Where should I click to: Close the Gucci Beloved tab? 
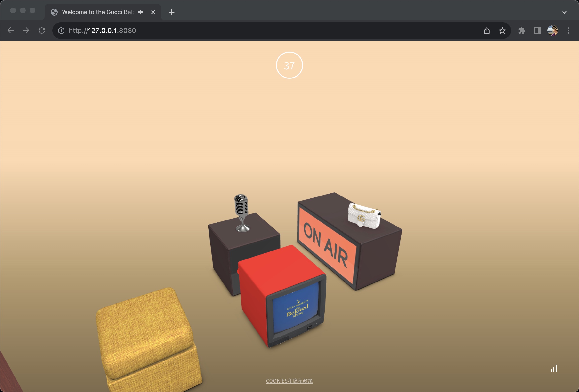tap(153, 12)
